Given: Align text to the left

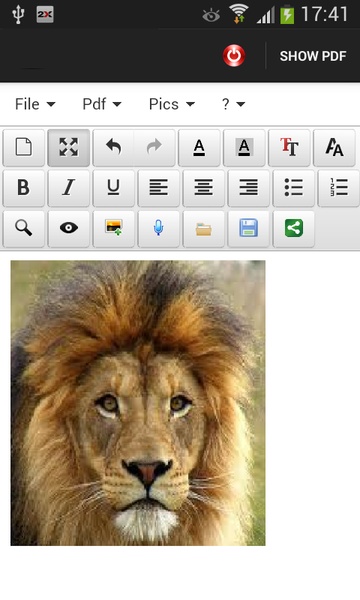Looking at the screenshot, I should [x=158, y=188].
